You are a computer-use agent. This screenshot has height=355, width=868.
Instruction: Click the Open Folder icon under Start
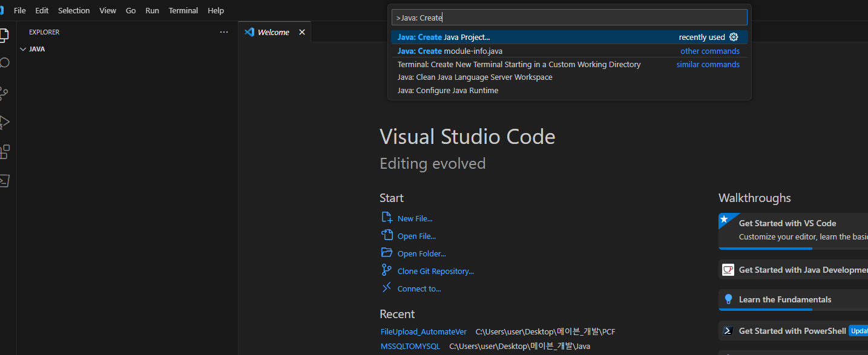[x=386, y=253]
